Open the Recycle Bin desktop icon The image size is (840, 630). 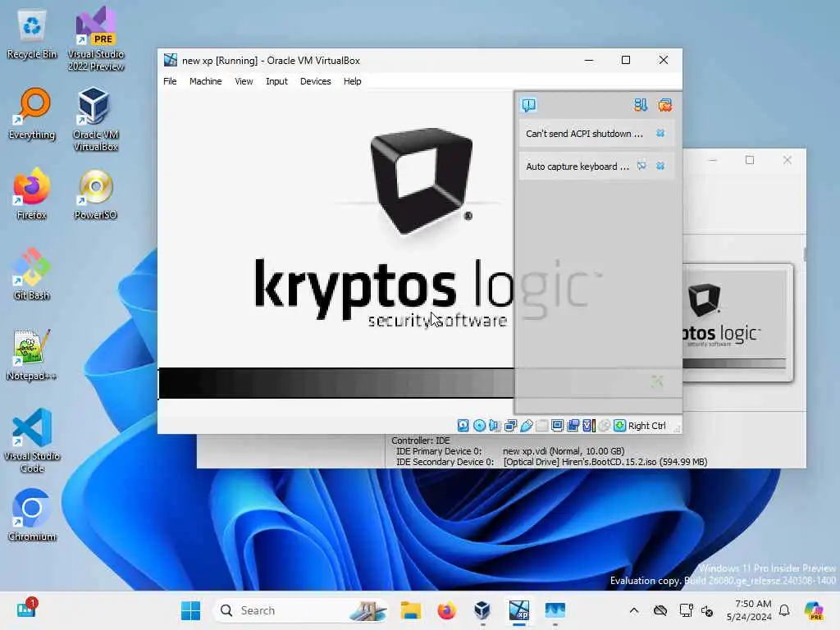[32, 33]
